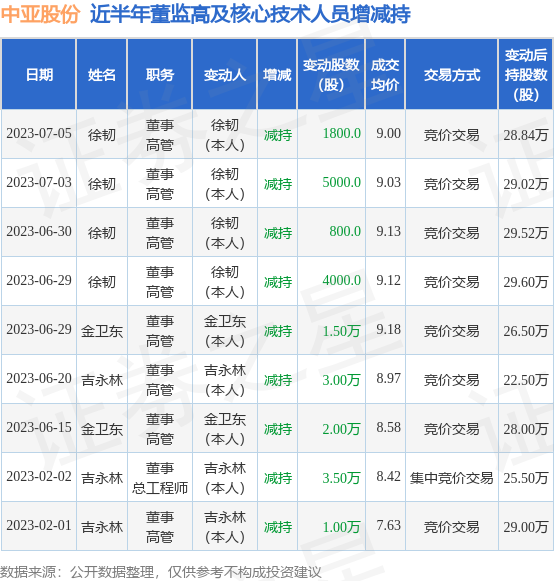Select the 变动股数(股) column header
The image size is (554, 581).
pos(331,74)
